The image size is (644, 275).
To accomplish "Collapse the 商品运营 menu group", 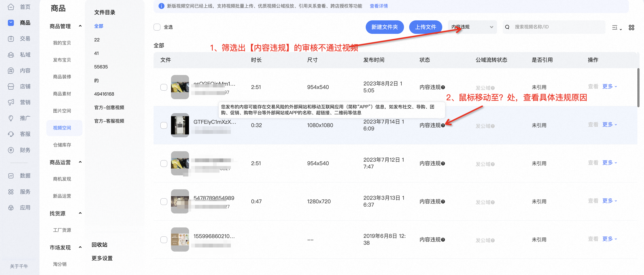I will (x=80, y=162).
